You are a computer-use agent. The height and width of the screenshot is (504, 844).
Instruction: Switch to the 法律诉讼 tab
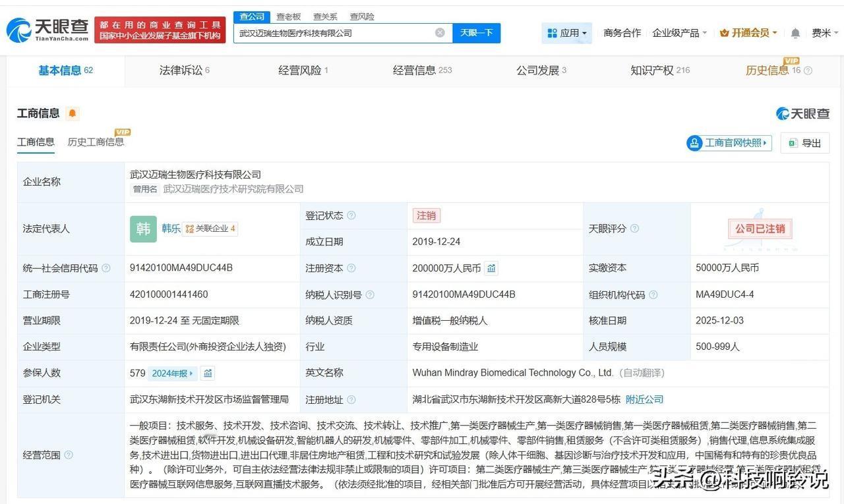(185, 70)
